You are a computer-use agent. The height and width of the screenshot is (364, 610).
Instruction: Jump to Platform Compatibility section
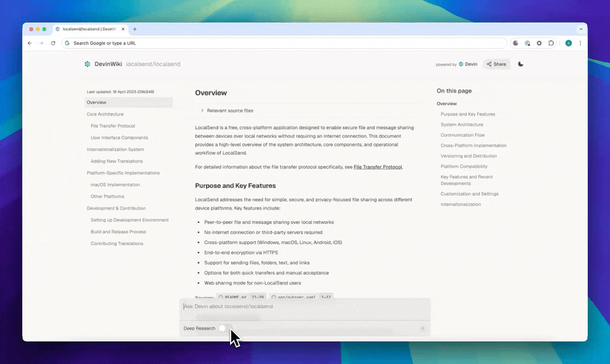click(x=464, y=166)
